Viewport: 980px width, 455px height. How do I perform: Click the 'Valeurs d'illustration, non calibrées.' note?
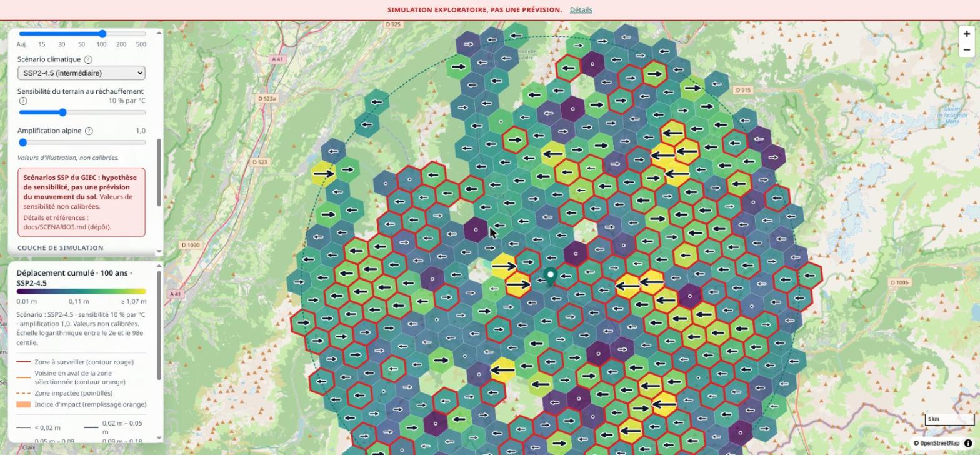[68, 157]
